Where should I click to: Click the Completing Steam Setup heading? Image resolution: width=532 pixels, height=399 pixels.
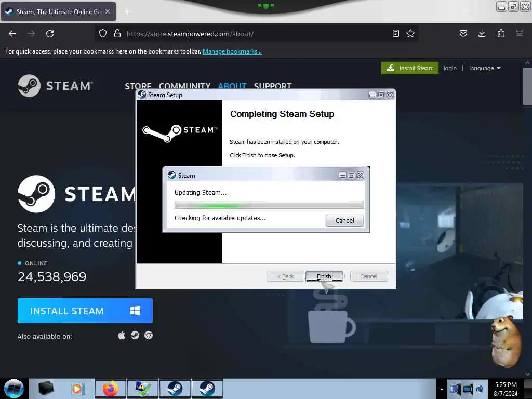(x=282, y=114)
